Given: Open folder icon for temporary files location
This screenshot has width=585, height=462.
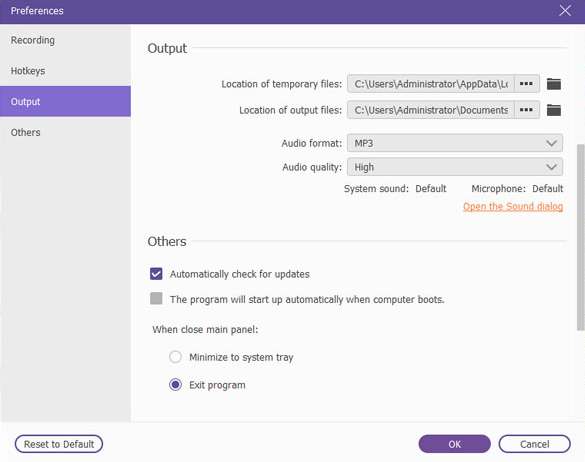Looking at the screenshot, I should (x=554, y=84).
